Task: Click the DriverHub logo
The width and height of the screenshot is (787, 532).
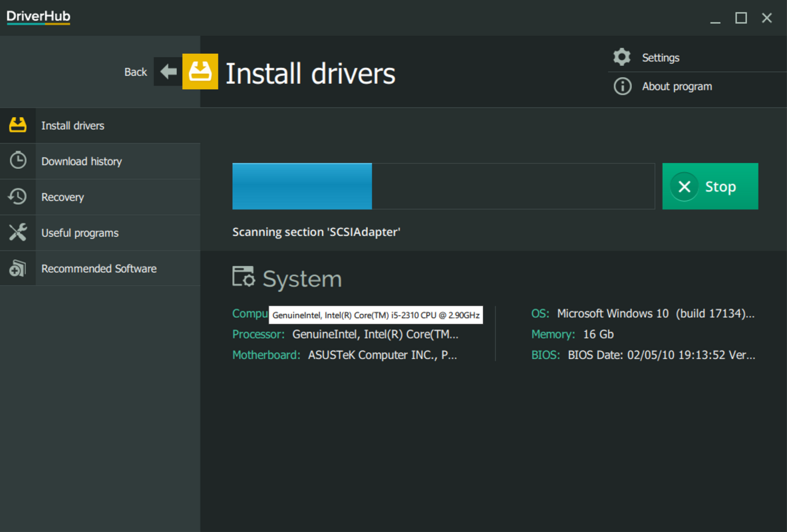Action: 39,17
